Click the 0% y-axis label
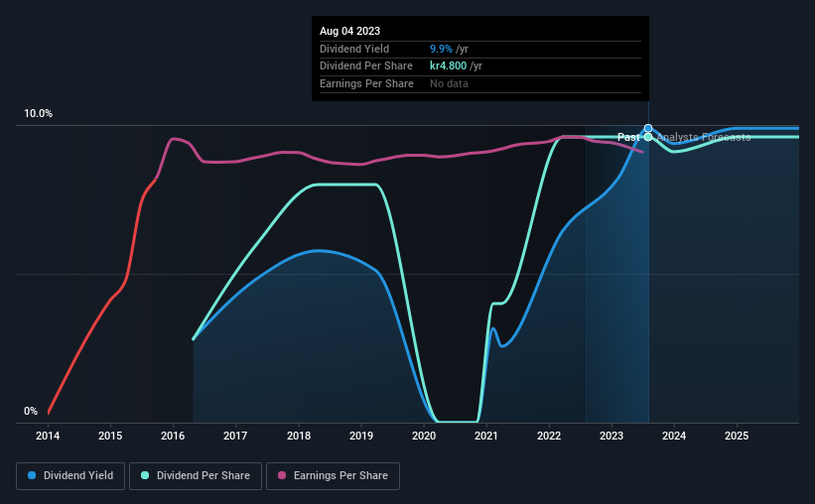The width and height of the screenshot is (815, 504). point(31,411)
